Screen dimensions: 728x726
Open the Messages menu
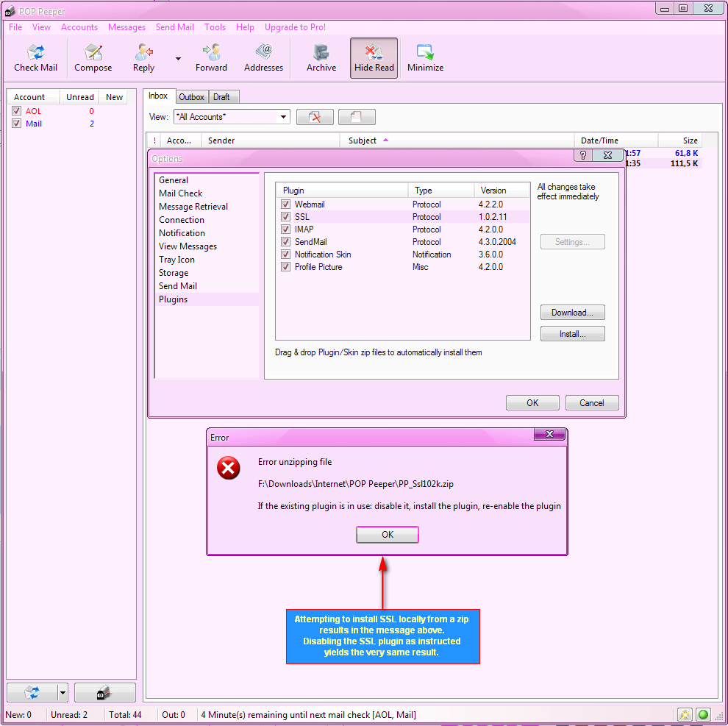(126, 27)
